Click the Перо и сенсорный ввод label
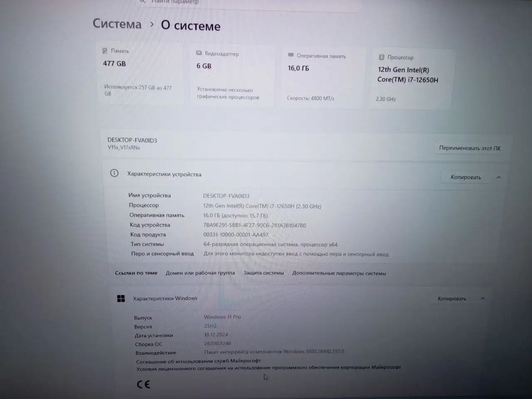 163,254
